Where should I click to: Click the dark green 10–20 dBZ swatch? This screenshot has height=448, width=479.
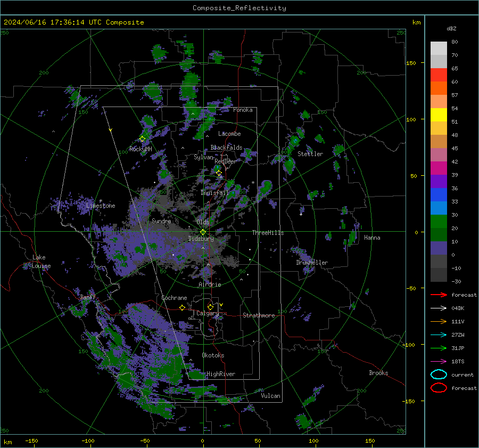439,235
